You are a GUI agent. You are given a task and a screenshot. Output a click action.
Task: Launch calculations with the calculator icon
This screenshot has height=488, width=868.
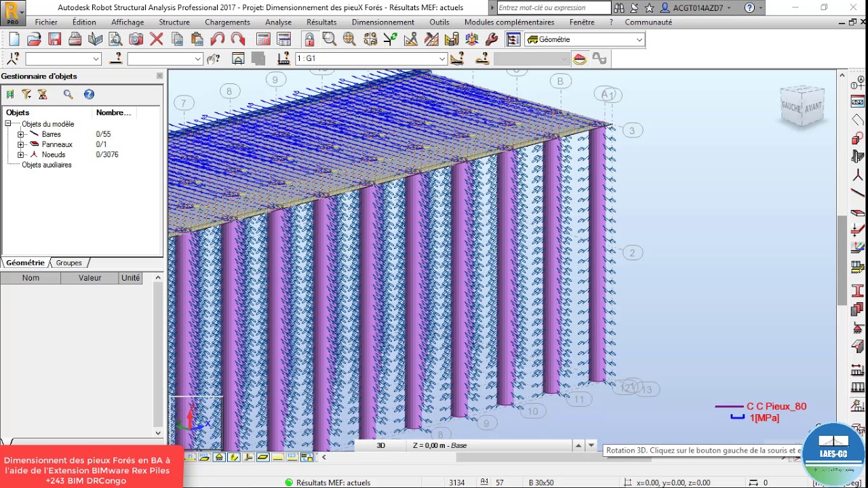tap(264, 39)
